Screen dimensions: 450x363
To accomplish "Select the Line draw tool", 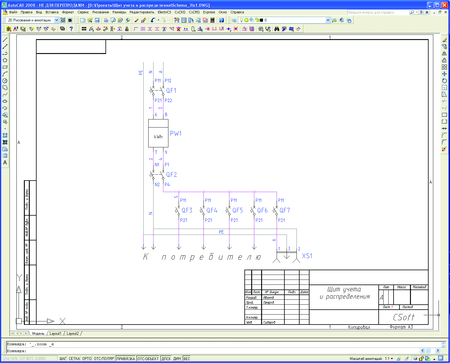I will [5, 40].
